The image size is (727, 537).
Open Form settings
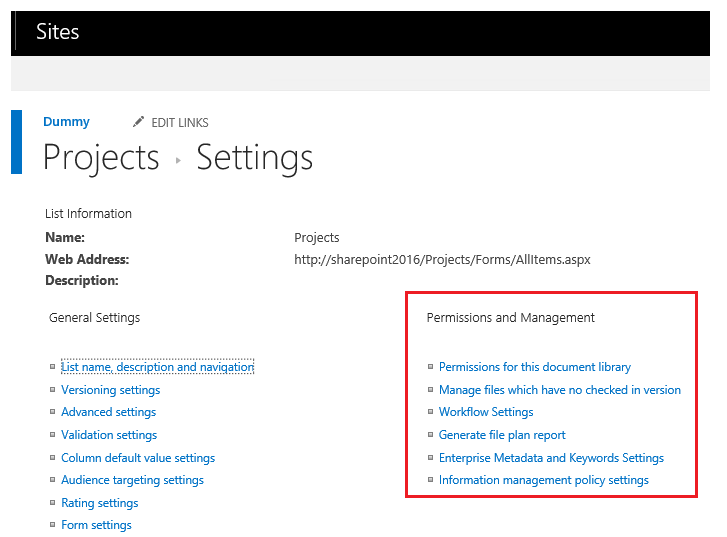click(x=96, y=525)
